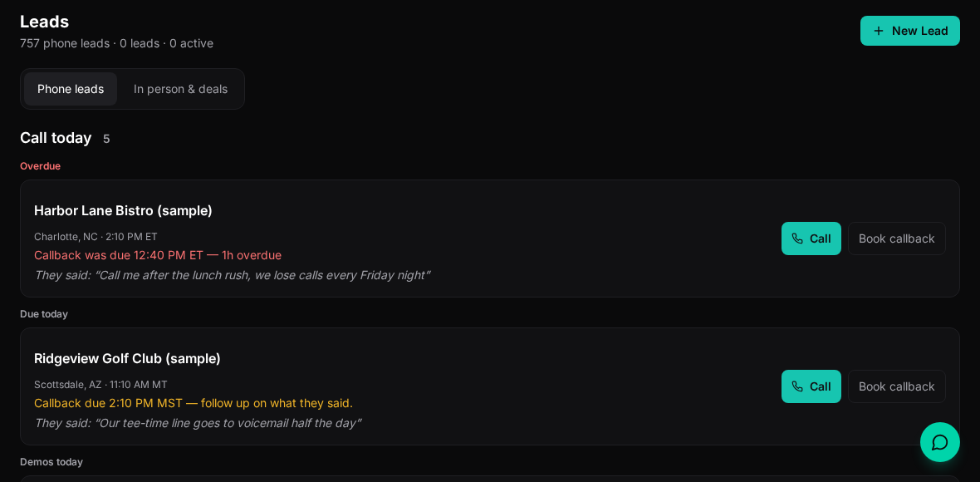This screenshot has width=980, height=482.
Task: Click the plus icon in New Lead
Action: click(x=878, y=31)
